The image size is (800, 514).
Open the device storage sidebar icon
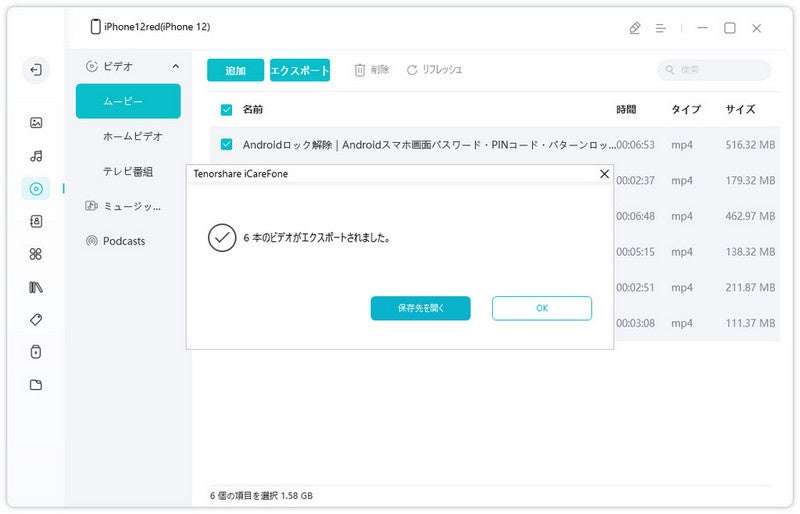pos(36,352)
